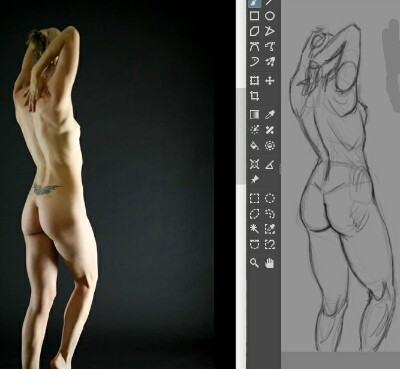Select the Ellipse shape tool
The width and height of the screenshot is (400, 369).
[270, 16]
